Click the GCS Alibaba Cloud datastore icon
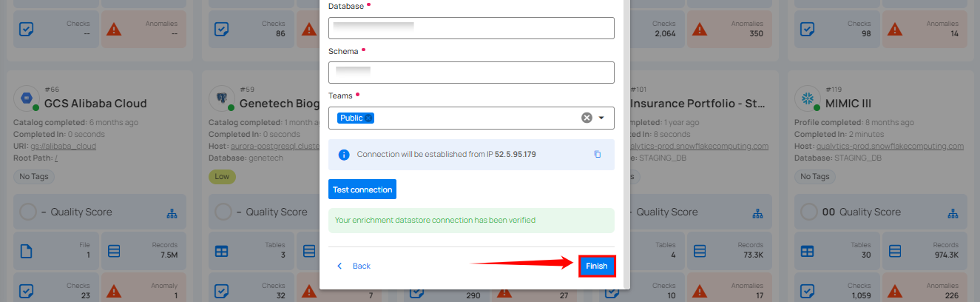This screenshot has height=302, width=980. coord(24,98)
